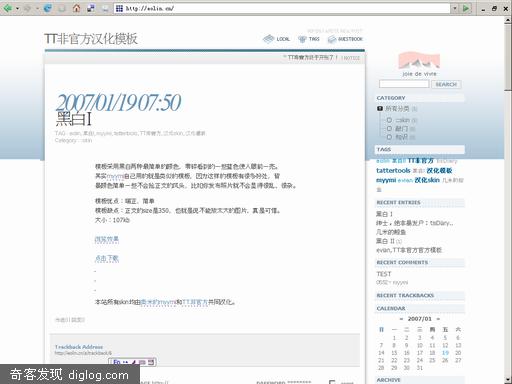The image size is (512, 384).
Task: Click the Home house icon in toolbar
Action: (x=76, y=8)
